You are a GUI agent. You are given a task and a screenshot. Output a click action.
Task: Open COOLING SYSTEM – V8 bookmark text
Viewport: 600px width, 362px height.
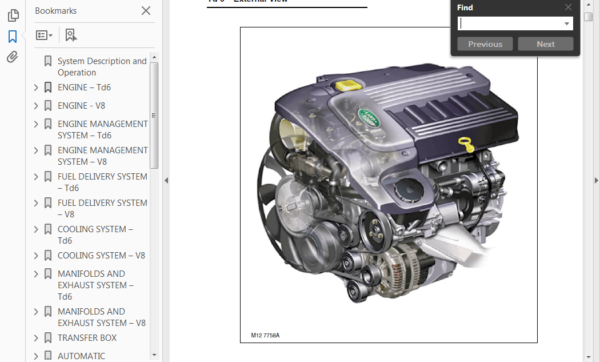coord(101,256)
